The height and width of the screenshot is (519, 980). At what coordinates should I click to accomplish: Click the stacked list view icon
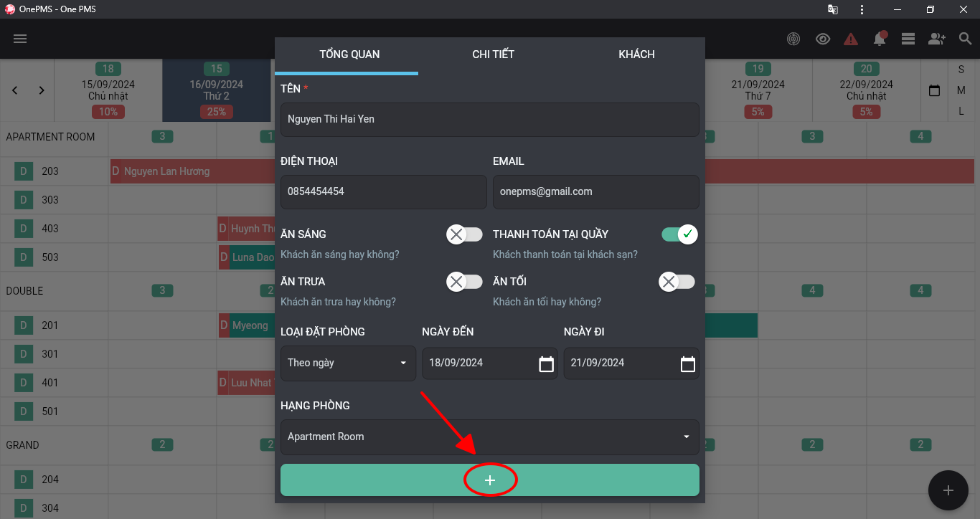[908, 39]
